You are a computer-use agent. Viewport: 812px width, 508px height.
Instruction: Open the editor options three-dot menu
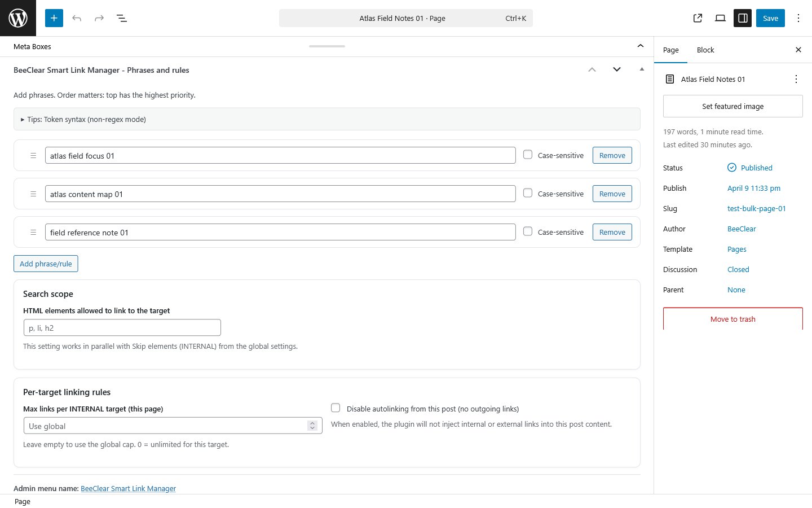point(798,17)
